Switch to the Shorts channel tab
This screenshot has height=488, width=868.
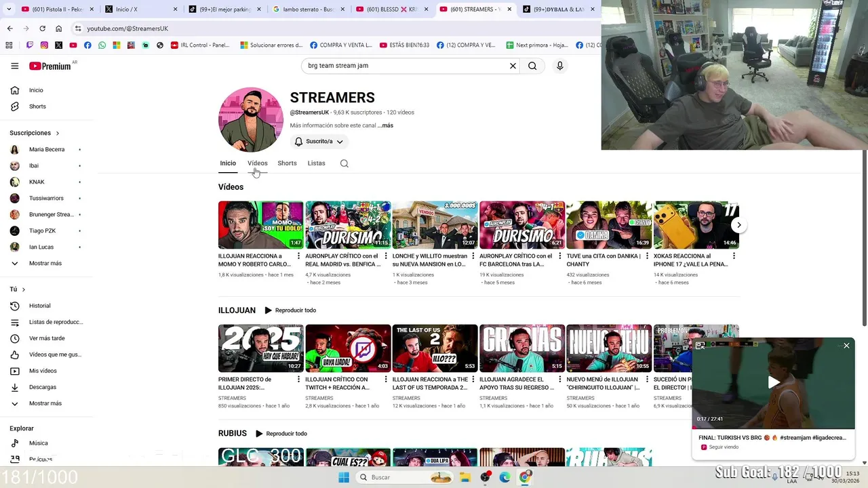coord(287,163)
